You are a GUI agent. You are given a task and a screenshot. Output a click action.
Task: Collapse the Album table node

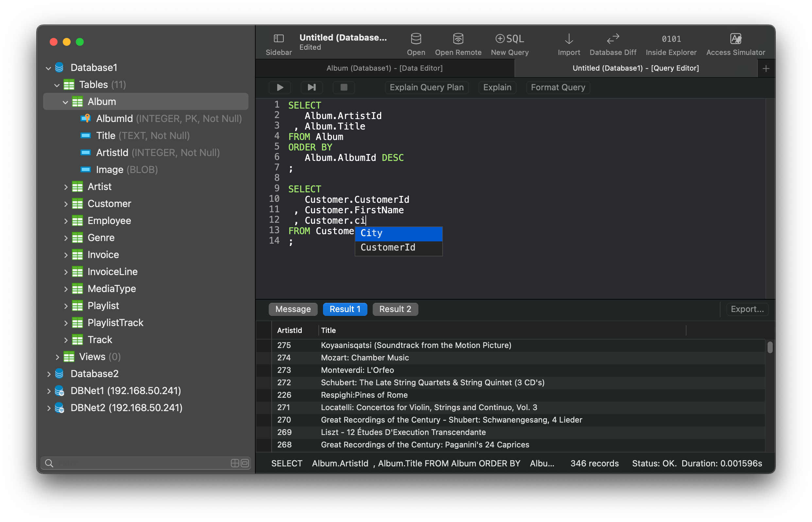click(x=65, y=102)
